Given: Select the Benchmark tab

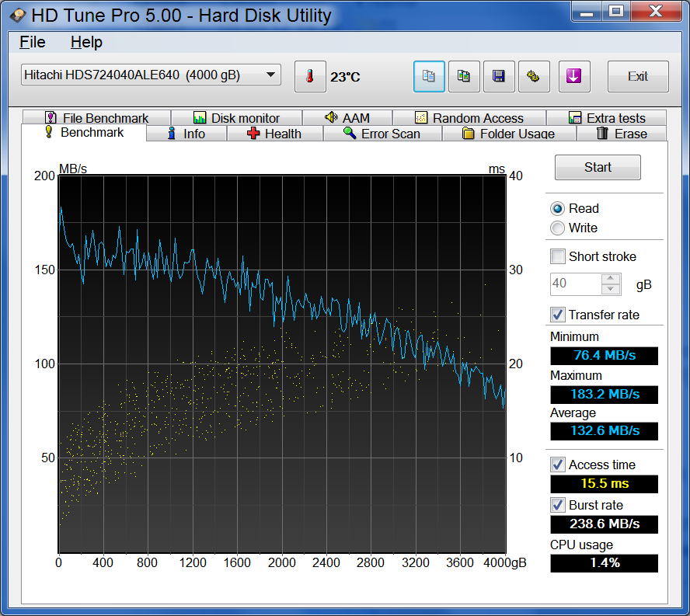Looking at the screenshot, I should 84,132.
